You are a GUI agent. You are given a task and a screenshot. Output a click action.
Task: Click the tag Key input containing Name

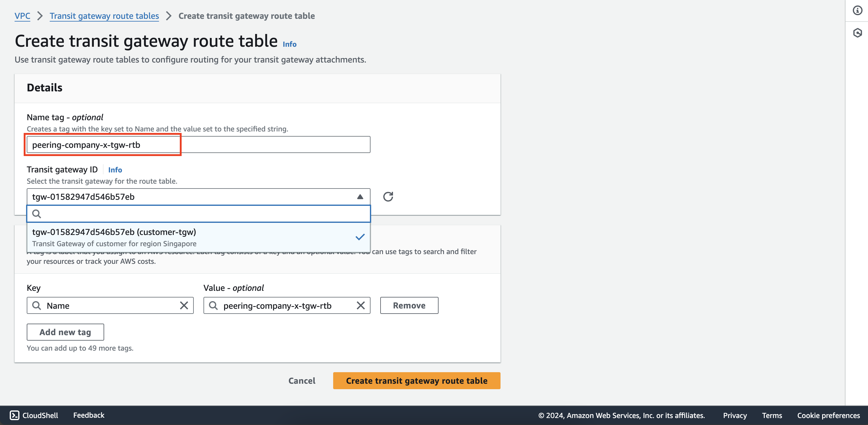110,305
